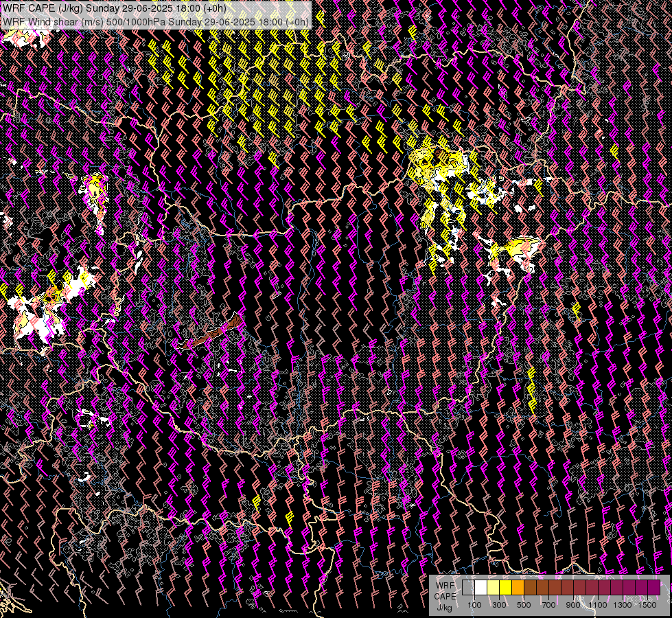Click the 'CAPE' word in the legend
Image resolution: width=672 pixels, height=618 pixels.
[445, 597]
